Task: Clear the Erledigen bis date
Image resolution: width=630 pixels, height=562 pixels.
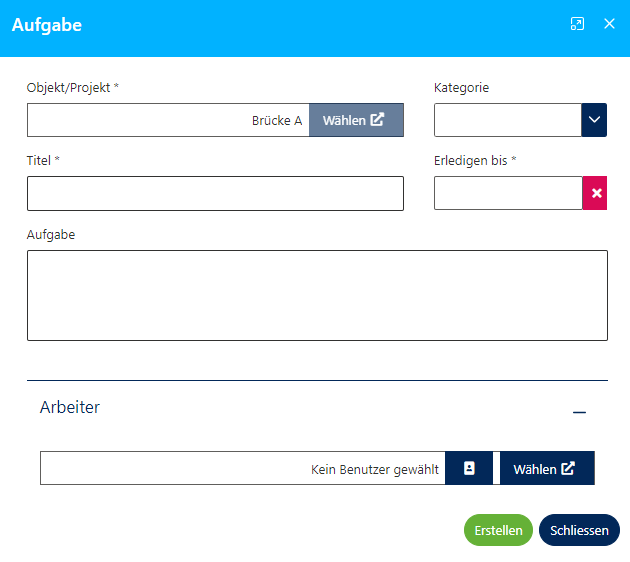Action: (x=596, y=193)
